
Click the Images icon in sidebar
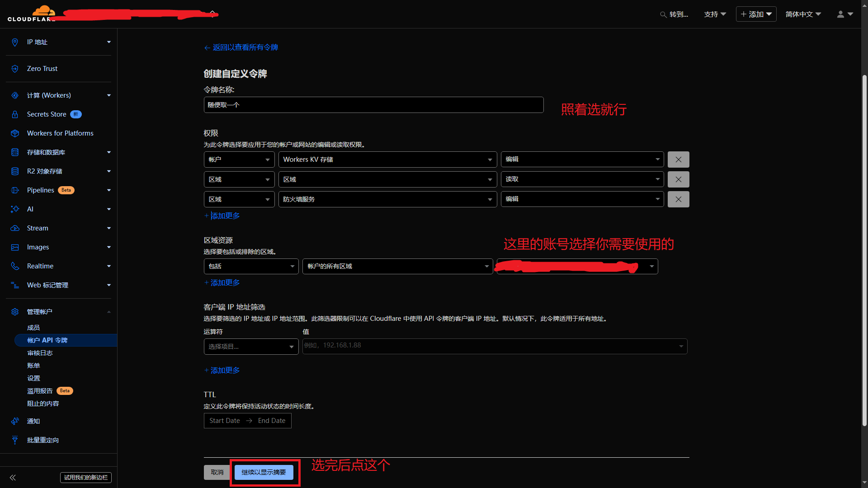click(15, 247)
